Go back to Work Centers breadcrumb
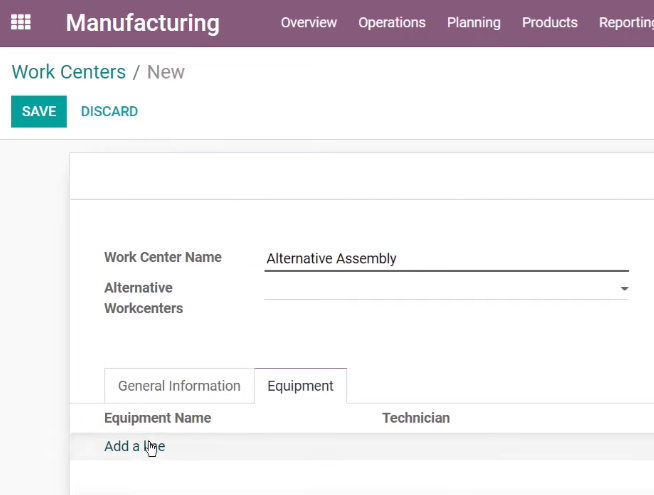This screenshot has height=495, width=654. click(68, 72)
